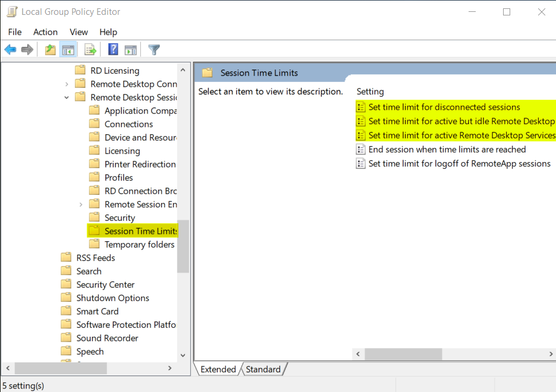556x392 pixels.
Task: Toggle the Show/Hide Action Pane icon
Action: tap(130, 50)
